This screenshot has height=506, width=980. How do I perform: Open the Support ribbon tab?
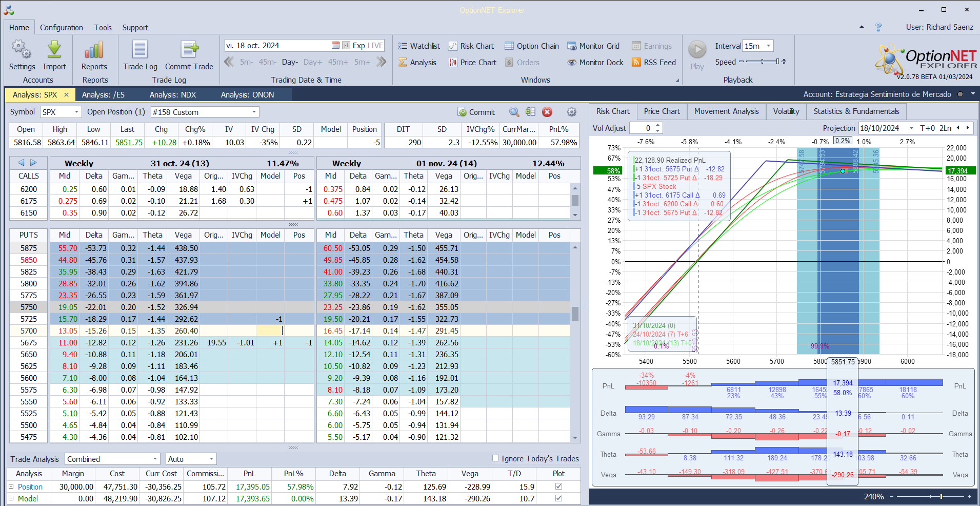coord(135,28)
